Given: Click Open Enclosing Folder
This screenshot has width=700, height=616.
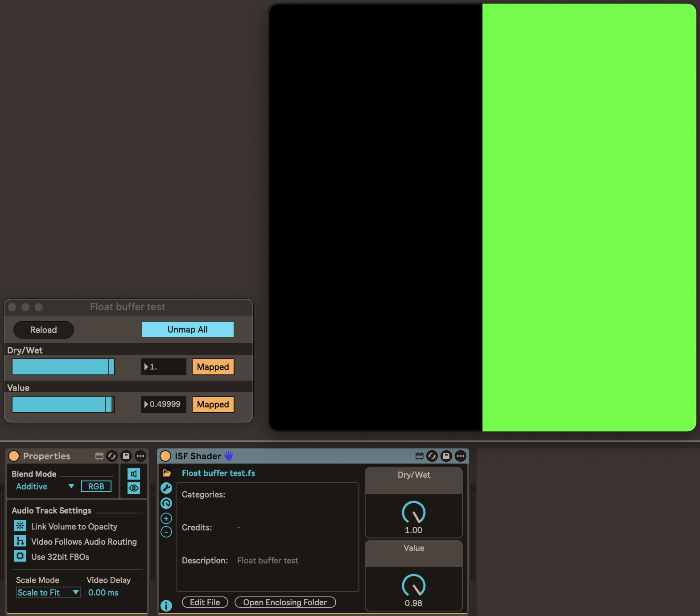Looking at the screenshot, I should pos(285,602).
